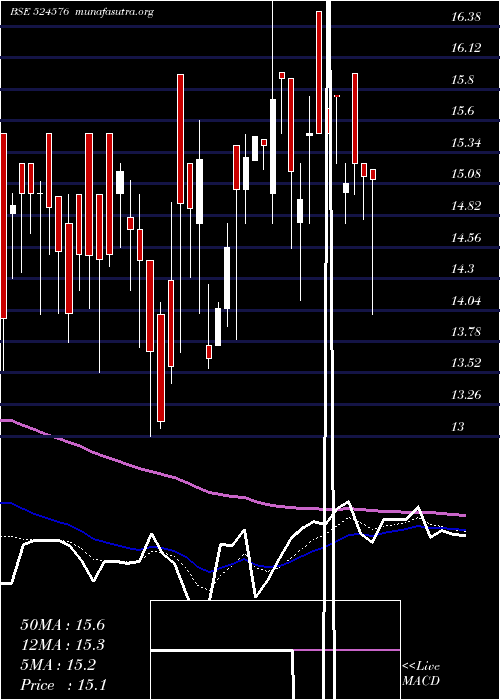The image size is (500, 700).
Task: Select the 15.08 price axis label
Action: [466, 174]
